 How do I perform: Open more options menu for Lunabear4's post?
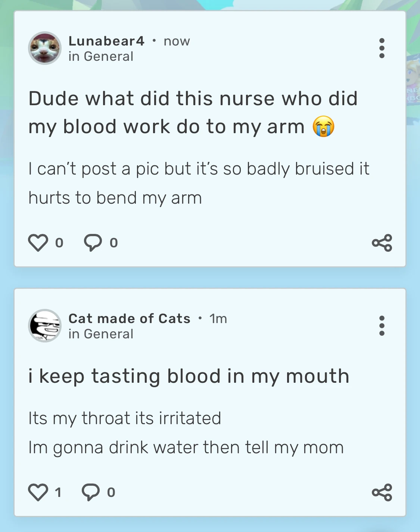point(382,48)
